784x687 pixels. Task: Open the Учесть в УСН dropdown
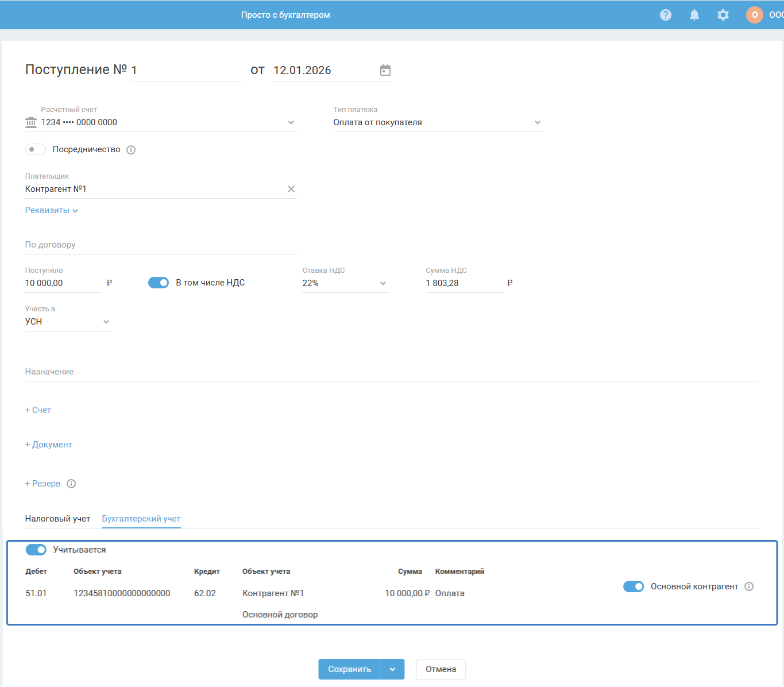click(68, 322)
